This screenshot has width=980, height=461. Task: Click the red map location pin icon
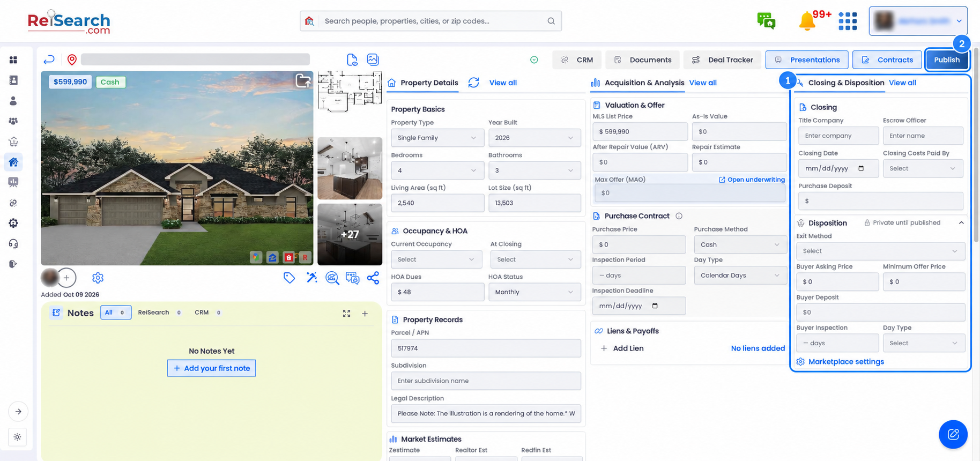point(72,60)
